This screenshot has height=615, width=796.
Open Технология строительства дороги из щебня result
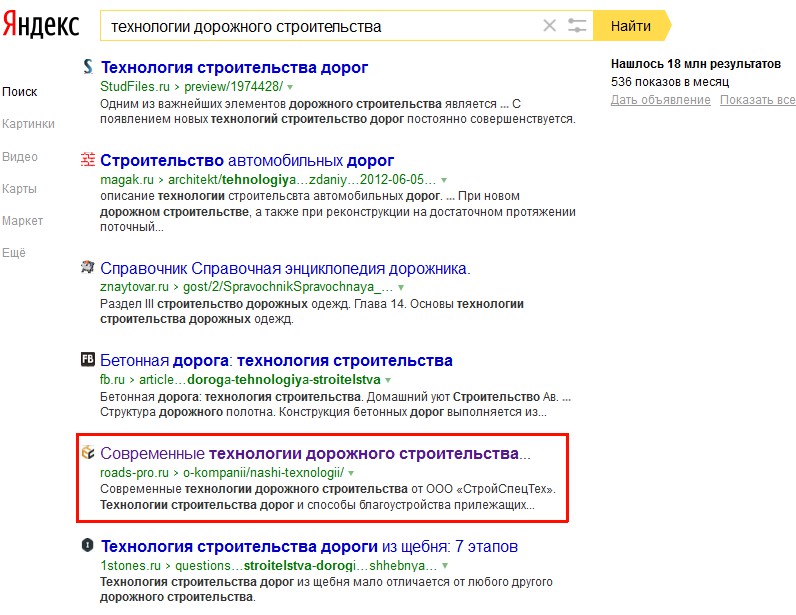click(309, 546)
